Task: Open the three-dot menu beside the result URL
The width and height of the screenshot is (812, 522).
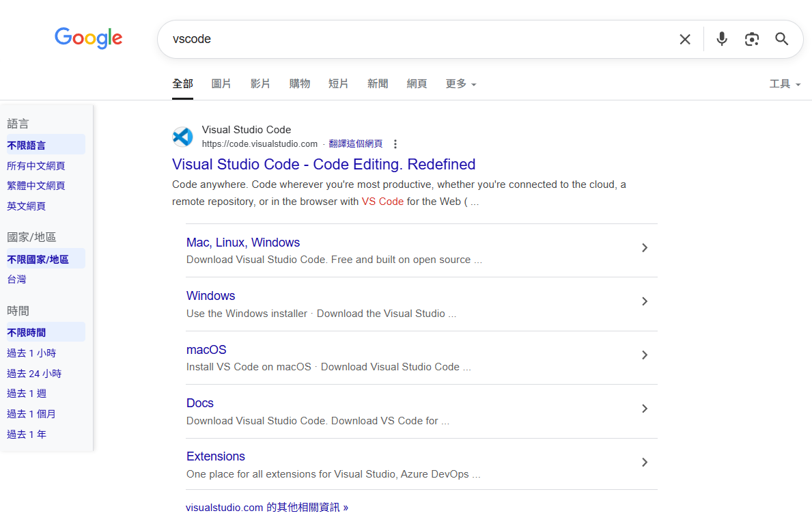Action: pyautogui.click(x=395, y=144)
